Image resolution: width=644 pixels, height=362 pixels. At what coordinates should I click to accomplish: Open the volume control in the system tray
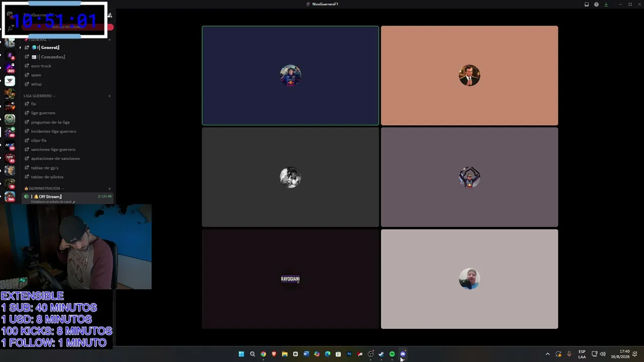[x=603, y=354]
